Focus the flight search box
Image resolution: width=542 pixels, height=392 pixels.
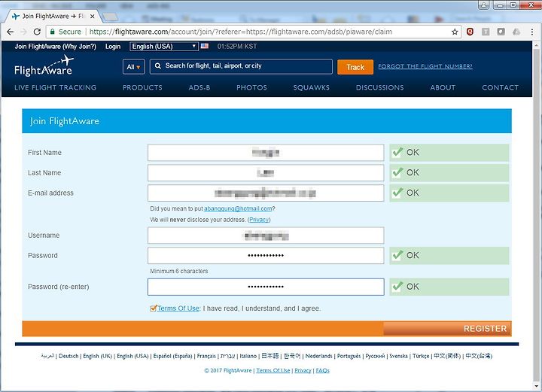click(241, 67)
